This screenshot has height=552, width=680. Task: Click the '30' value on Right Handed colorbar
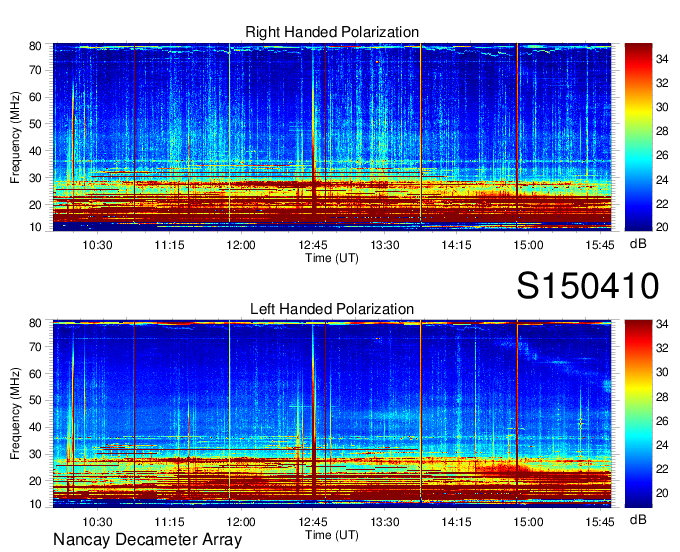pos(662,107)
